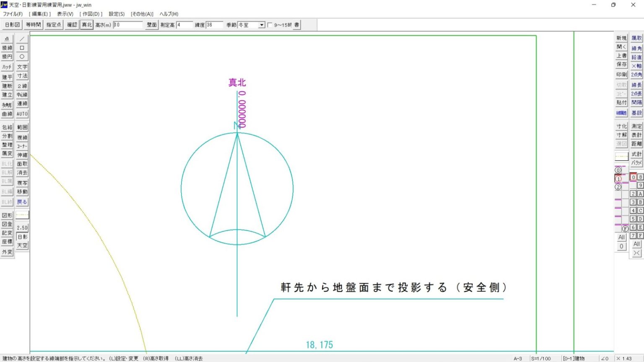This screenshot has width=644, height=362.
Task: Select the 複写 (copy) tool
Action: tap(22, 183)
